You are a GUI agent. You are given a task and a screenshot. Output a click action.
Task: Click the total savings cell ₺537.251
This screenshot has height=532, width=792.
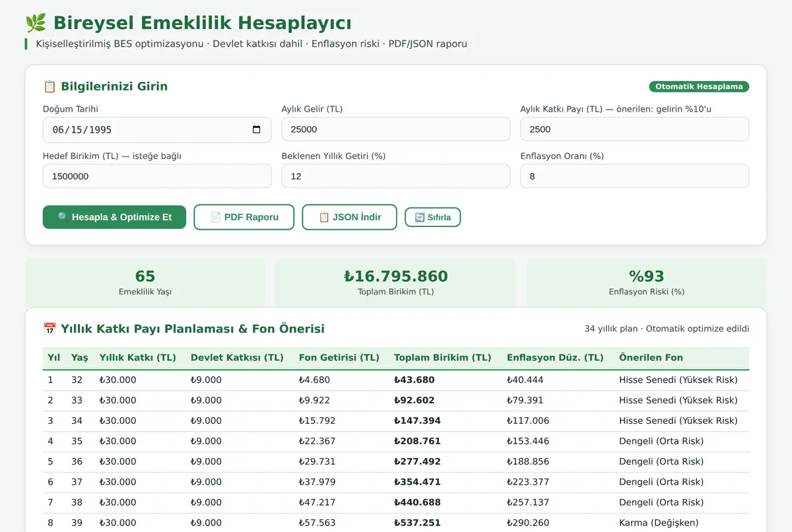pos(417,523)
